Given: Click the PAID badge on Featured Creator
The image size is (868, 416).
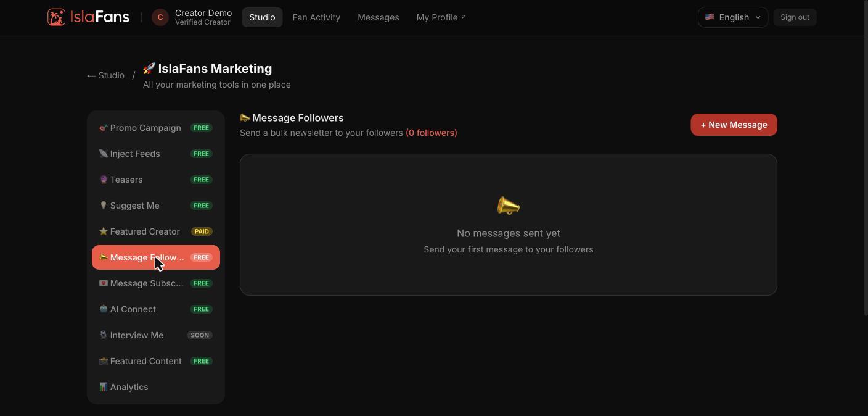Looking at the screenshot, I should (202, 231).
